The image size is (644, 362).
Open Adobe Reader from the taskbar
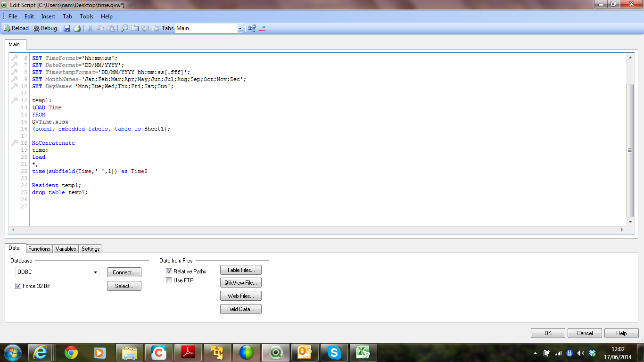188,352
